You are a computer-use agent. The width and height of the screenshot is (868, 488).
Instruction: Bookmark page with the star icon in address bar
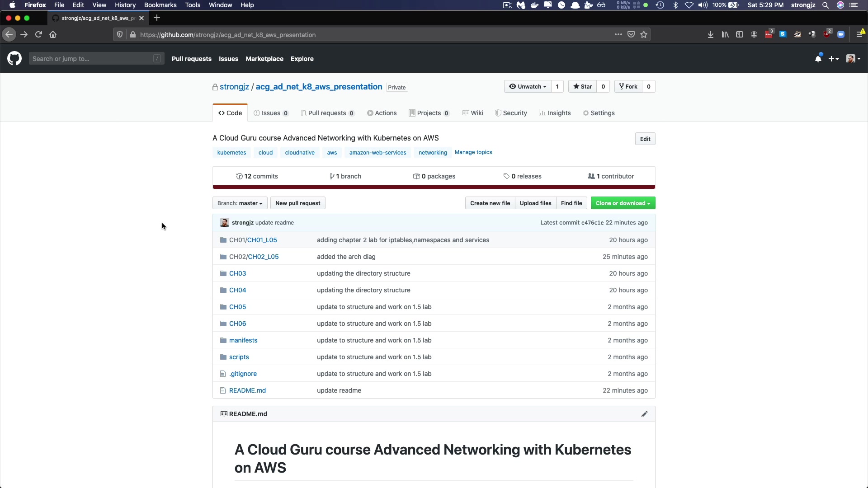click(x=644, y=35)
